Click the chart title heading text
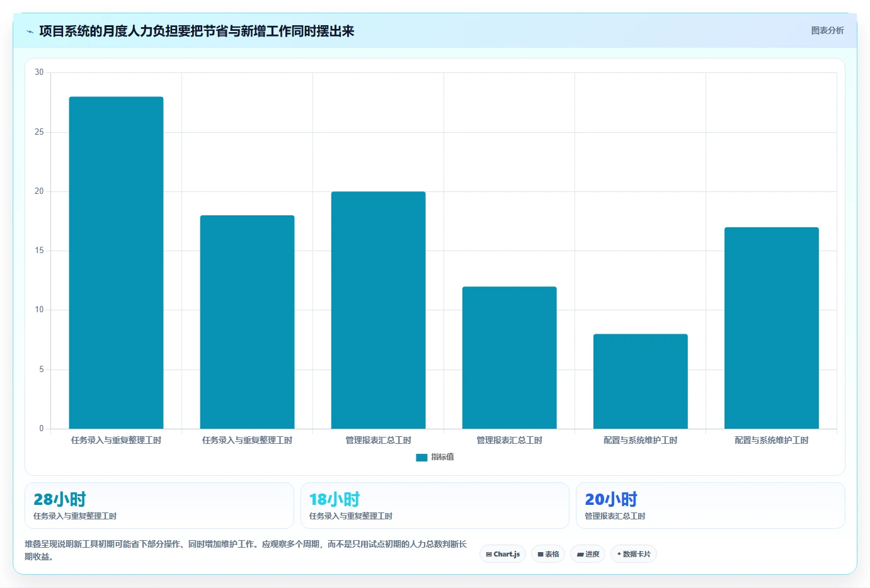The height and width of the screenshot is (588, 870). (197, 31)
